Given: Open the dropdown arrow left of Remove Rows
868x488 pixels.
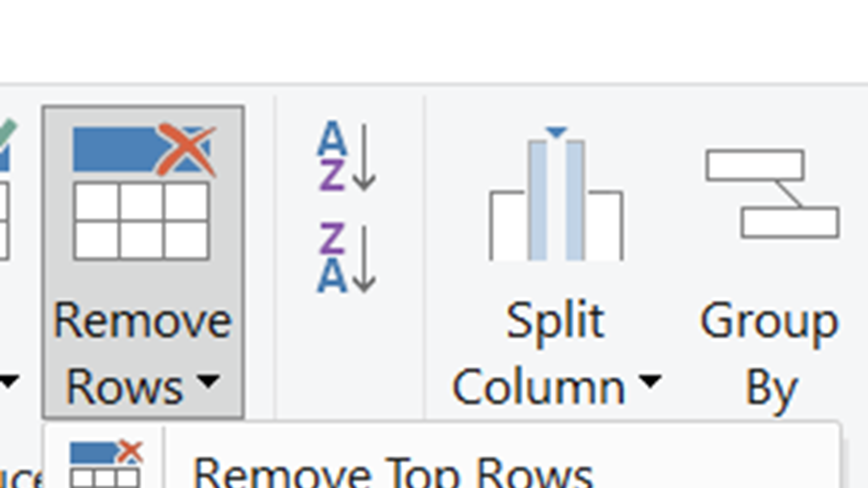Looking at the screenshot, I should coord(9,381).
